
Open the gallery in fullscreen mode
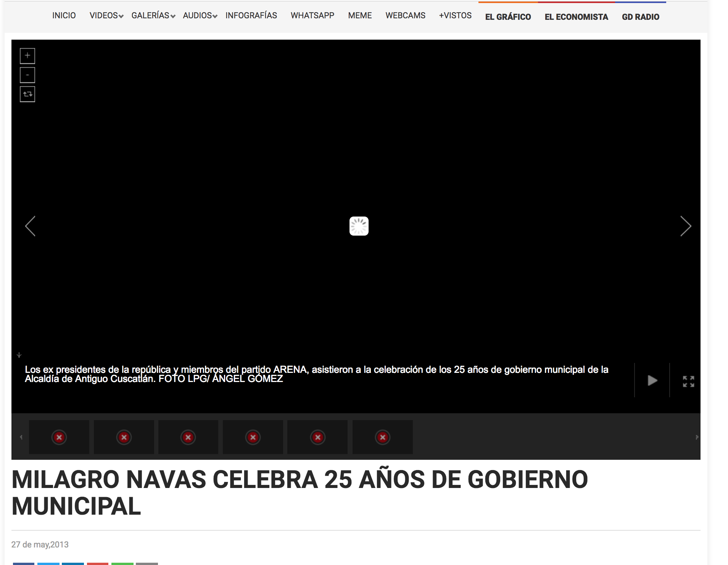point(688,381)
